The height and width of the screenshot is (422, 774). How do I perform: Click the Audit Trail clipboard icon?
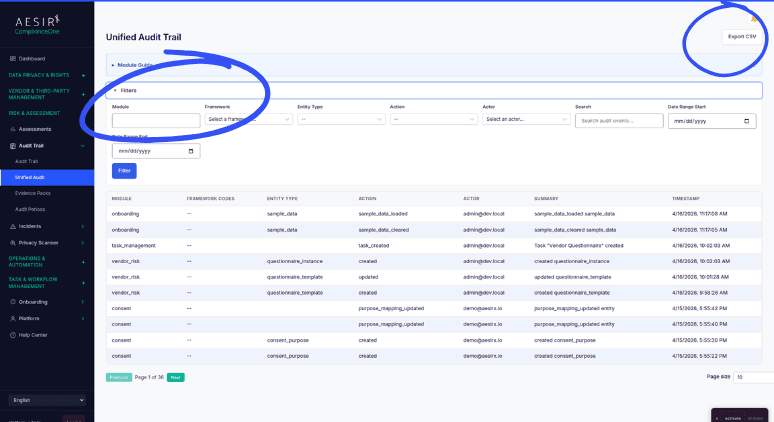[13, 146]
